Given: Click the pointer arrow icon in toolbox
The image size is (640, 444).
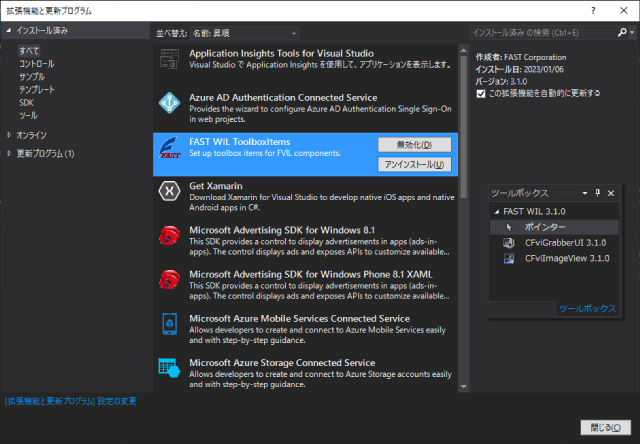Looking at the screenshot, I should pyautogui.click(x=509, y=227).
